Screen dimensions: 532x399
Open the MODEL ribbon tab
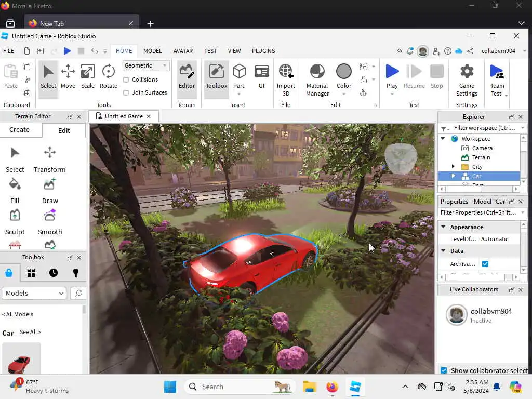click(152, 51)
